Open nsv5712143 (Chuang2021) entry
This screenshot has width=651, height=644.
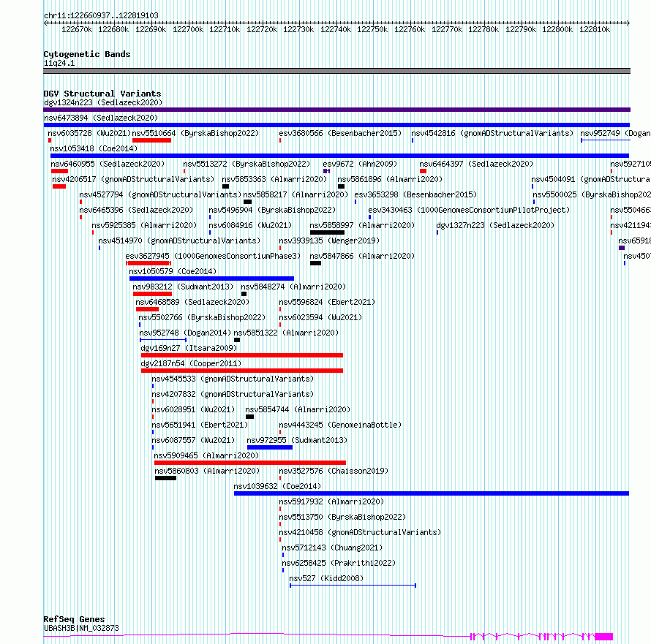pos(332,548)
